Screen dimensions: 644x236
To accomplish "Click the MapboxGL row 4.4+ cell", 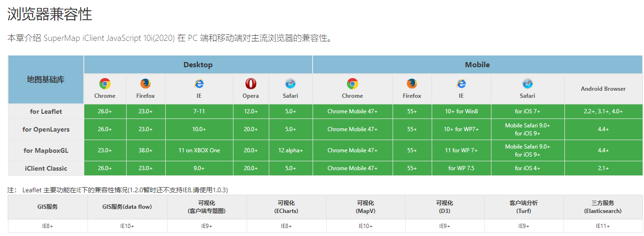I will pyautogui.click(x=603, y=150).
